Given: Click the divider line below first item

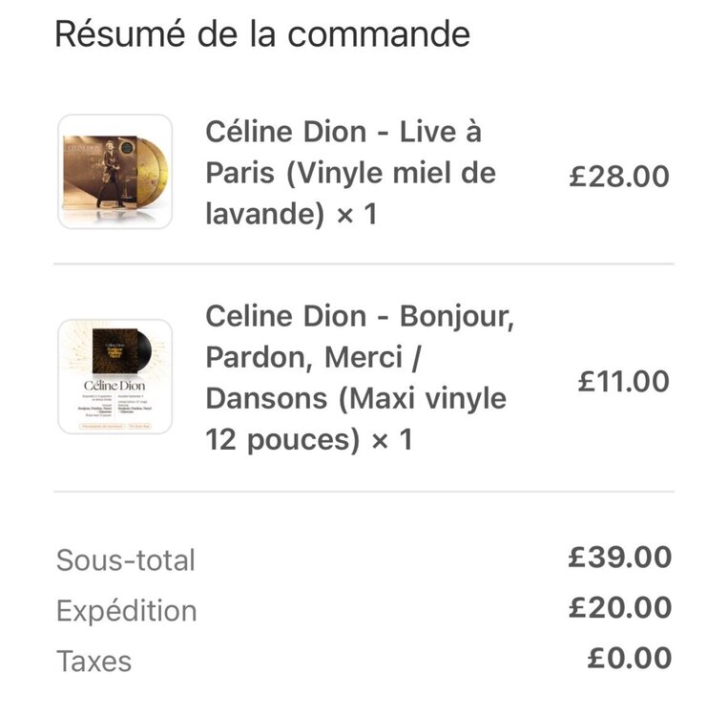Looking at the screenshot, I should pyautogui.click(x=364, y=263).
